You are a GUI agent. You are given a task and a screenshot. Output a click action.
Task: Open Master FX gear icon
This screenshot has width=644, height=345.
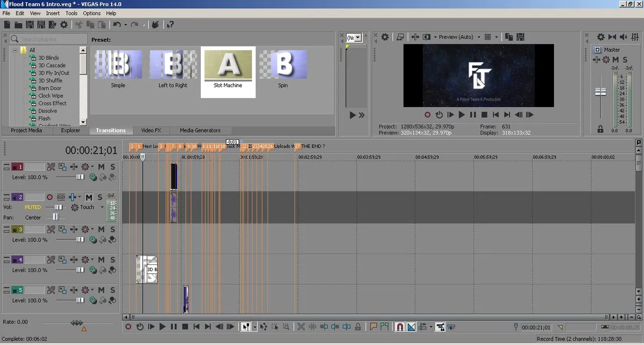tap(606, 60)
